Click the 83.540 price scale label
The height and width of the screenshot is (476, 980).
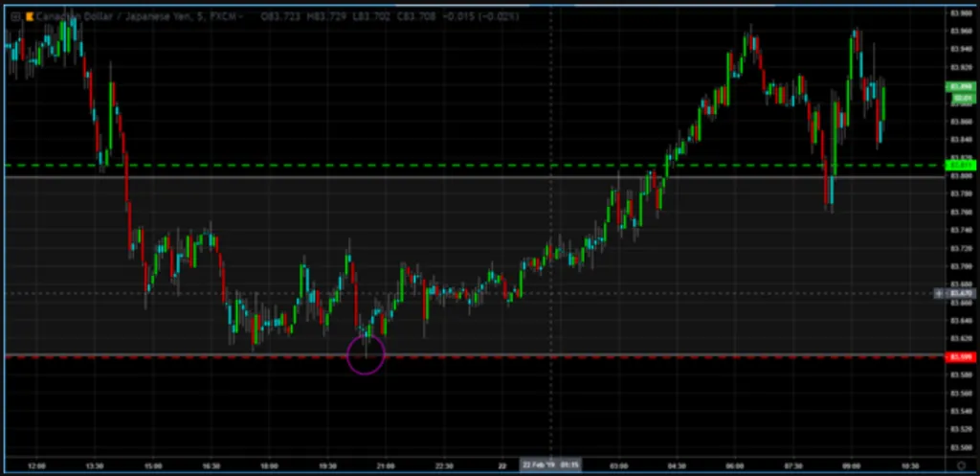coord(961,412)
